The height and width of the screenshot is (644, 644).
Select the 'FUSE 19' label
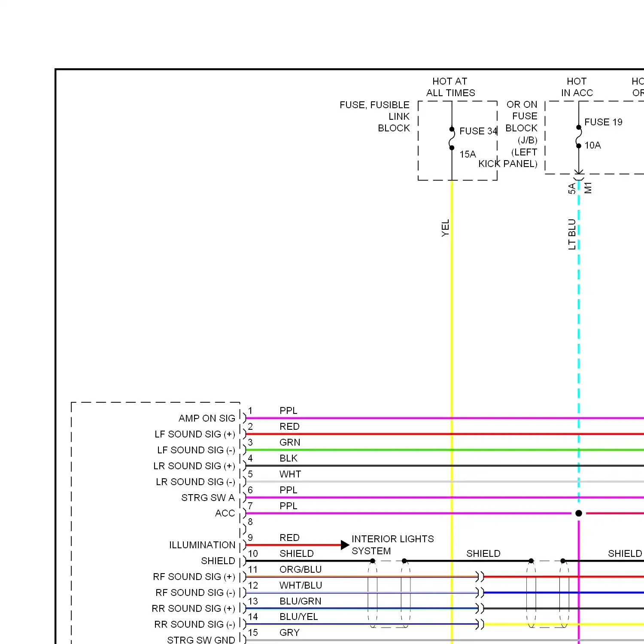[603, 122]
